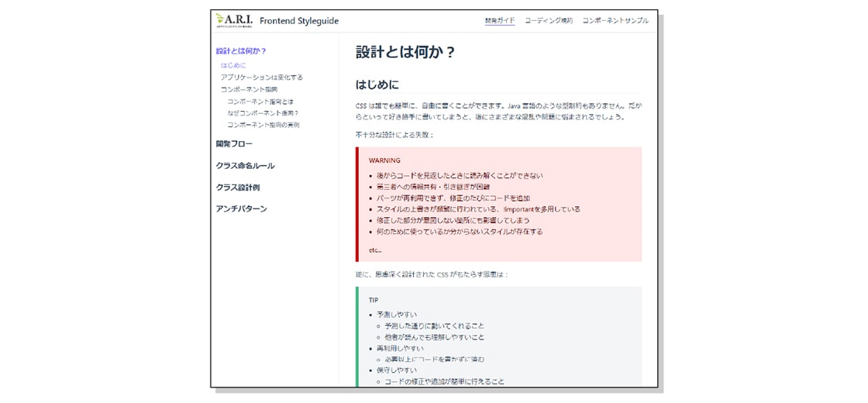Click the A.R.I. logo in header

(235, 20)
